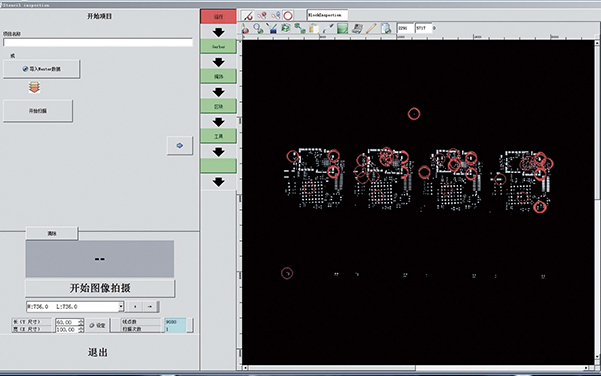The width and height of the screenshot is (601, 376).
Task: Click the first pen-with-red-mark toolbar icon
Action: pos(248,16)
